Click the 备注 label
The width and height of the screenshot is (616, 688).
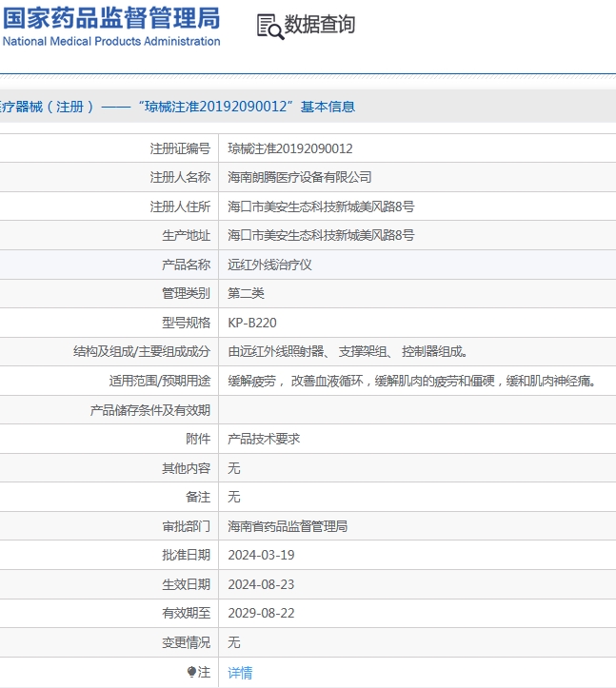198,497
